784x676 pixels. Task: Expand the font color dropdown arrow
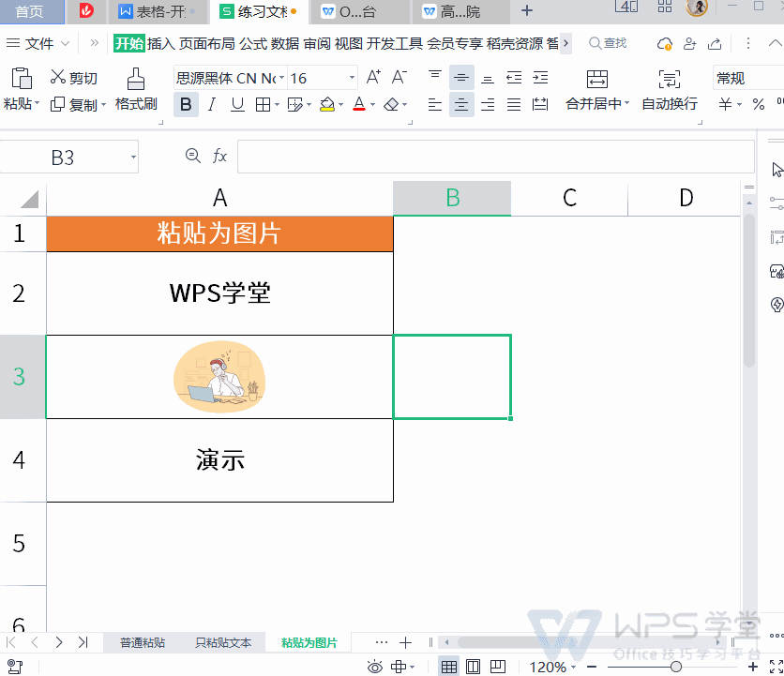coord(372,105)
